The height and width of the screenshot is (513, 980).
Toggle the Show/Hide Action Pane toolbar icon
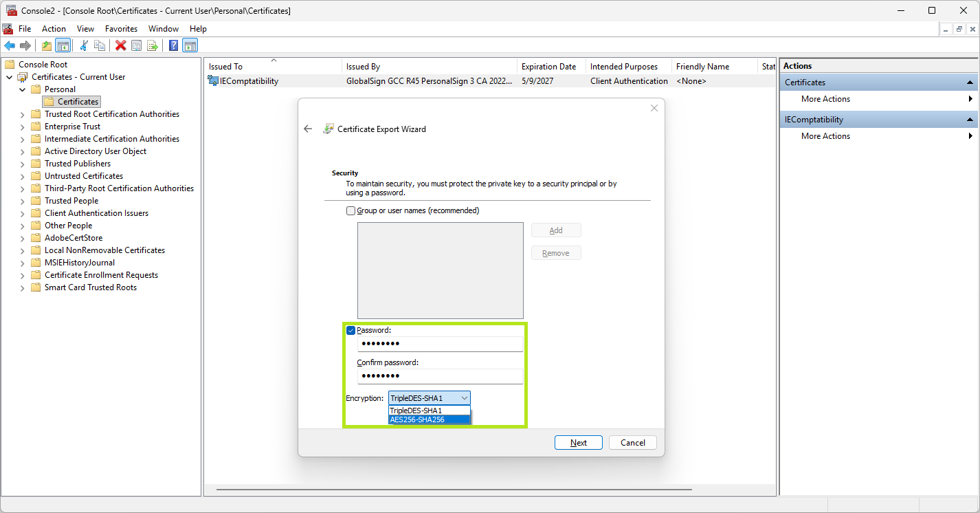point(190,45)
